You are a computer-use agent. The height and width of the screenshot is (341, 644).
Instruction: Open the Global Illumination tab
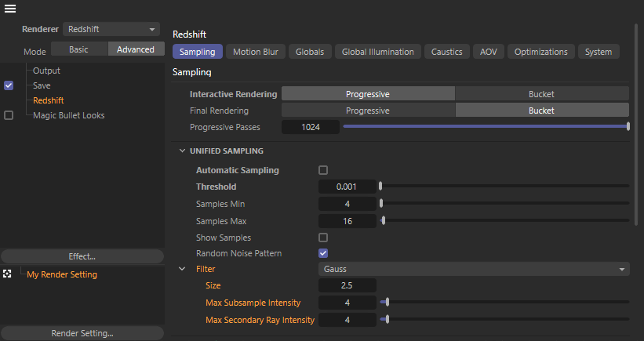pos(377,52)
